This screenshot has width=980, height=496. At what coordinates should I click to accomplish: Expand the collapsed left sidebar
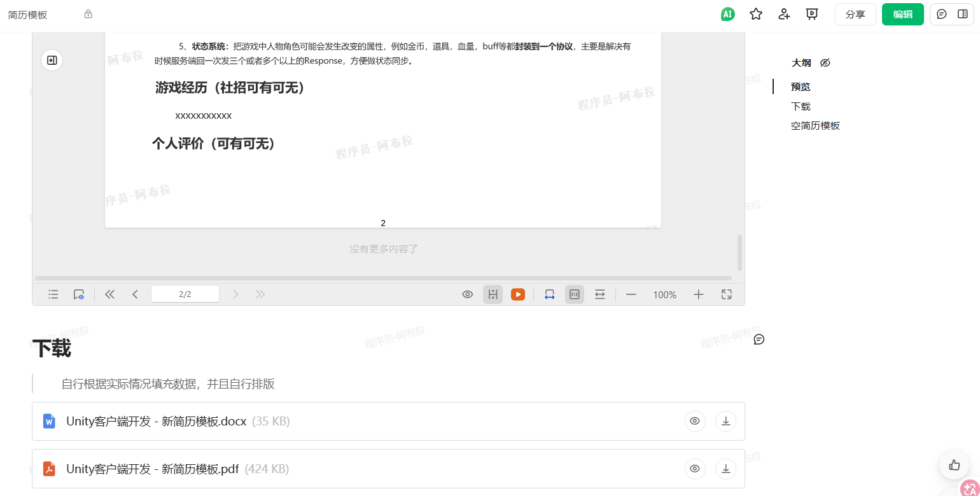pyautogui.click(x=52, y=60)
